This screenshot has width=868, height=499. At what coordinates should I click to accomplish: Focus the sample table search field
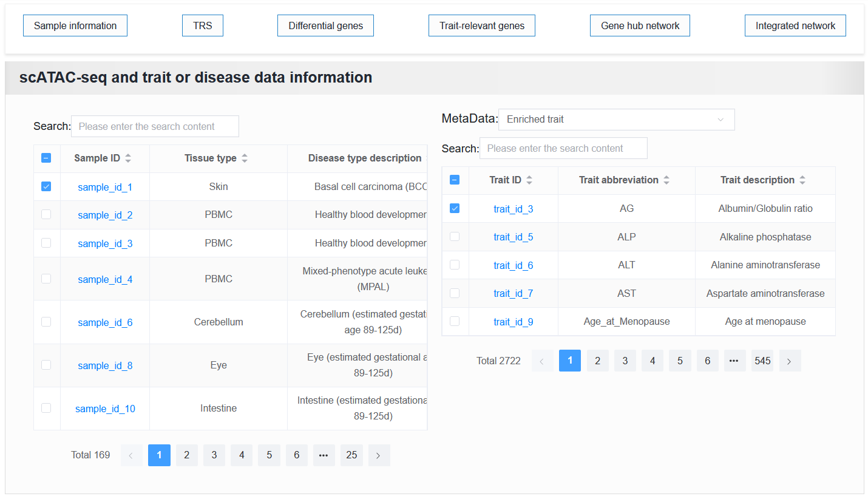[155, 126]
